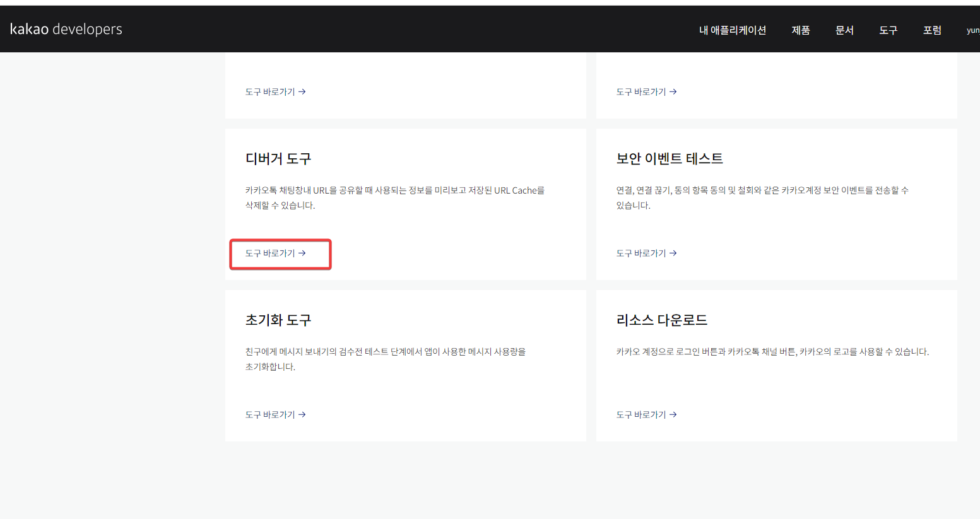The height and width of the screenshot is (519, 980).
Task: Select the 초기화 도구 card title
Action: (278, 320)
